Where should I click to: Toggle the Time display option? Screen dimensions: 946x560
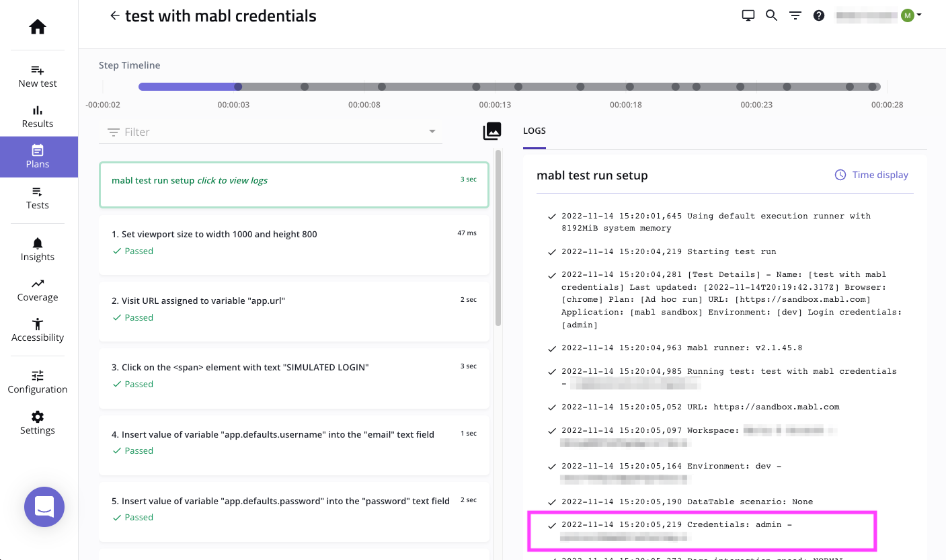pos(871,175)
